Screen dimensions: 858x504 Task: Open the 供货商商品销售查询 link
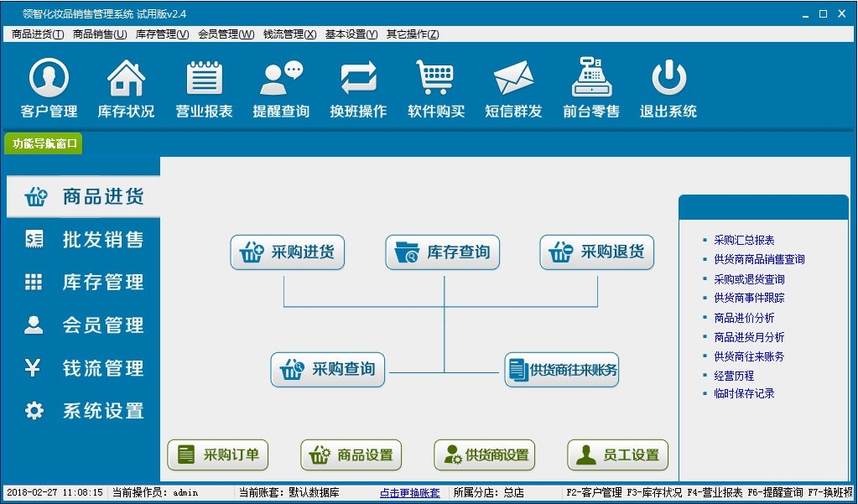pyautogui.click(x=760, y=259)
